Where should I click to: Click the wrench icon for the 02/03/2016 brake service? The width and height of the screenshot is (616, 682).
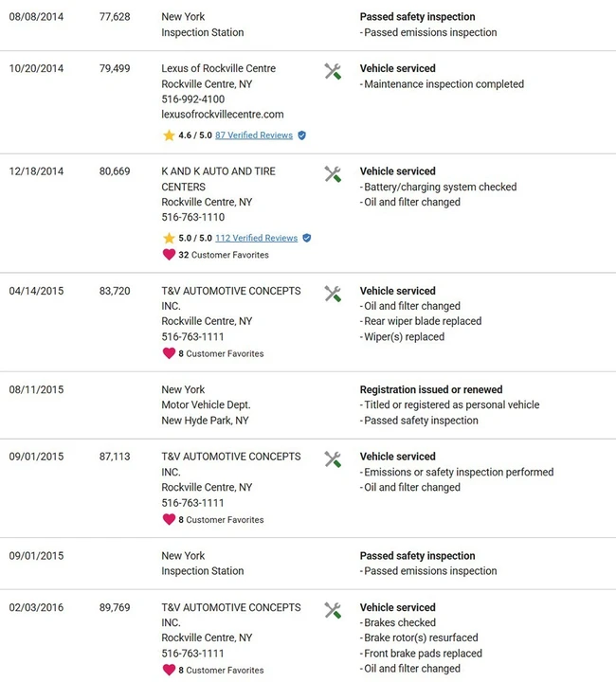(x=333, y=610)
